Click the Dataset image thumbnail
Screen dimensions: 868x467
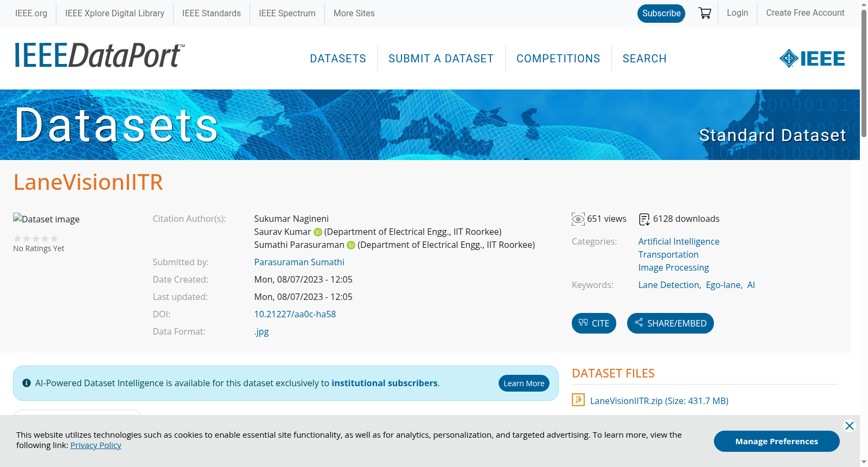[x=47, y=219]
